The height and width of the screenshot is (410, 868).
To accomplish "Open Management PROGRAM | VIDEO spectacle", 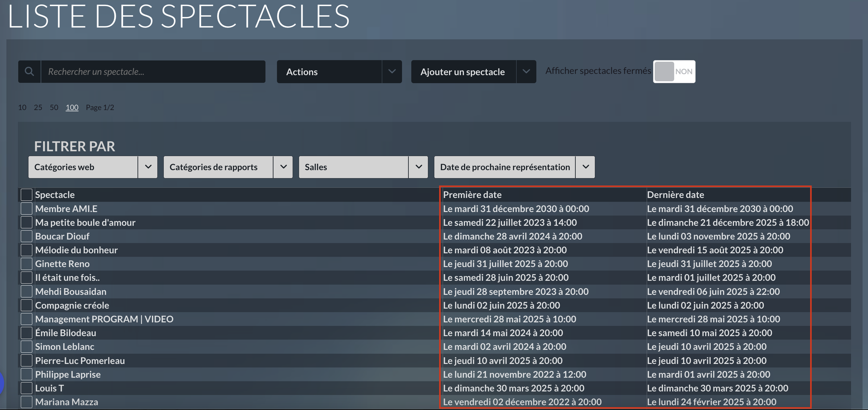I will [x=104, y=319].
